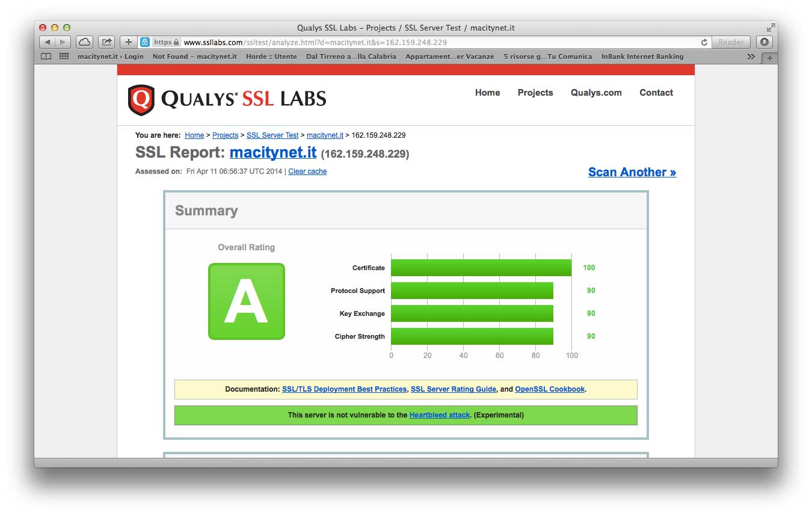Click the '(162.159.248.229)' text in report heading

(x=365, y=154)
